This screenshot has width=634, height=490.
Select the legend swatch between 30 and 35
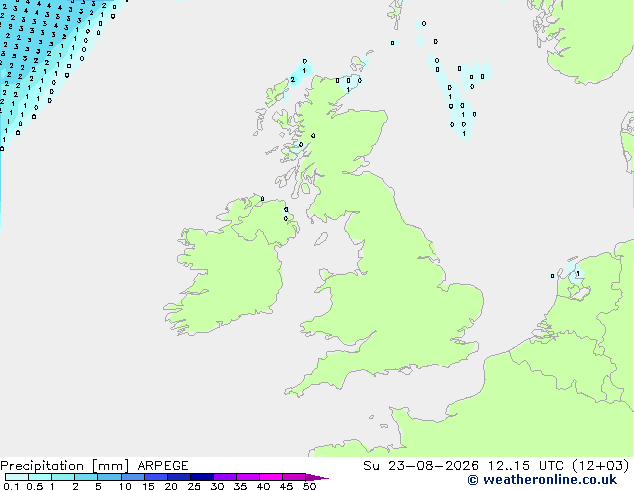coord(225,477)
